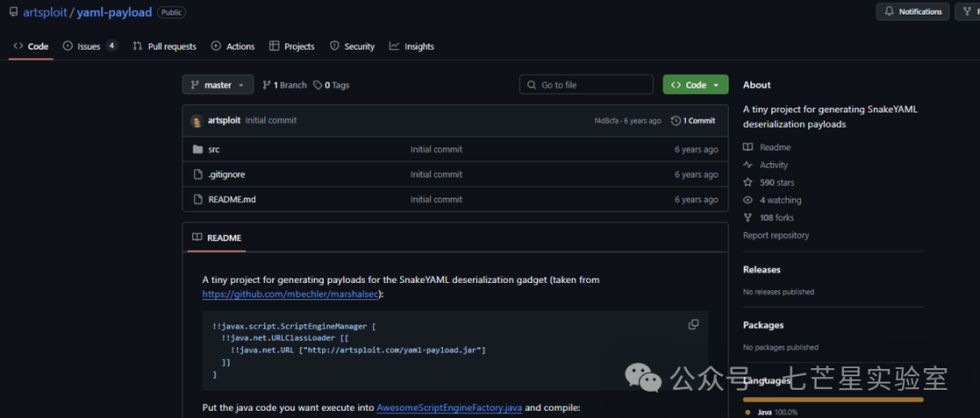Image resolution: width=980 pixels, height=418 pixels.
Task: Click the Pull requests icon
Action: pyautogui.click(x=137, y=46)
